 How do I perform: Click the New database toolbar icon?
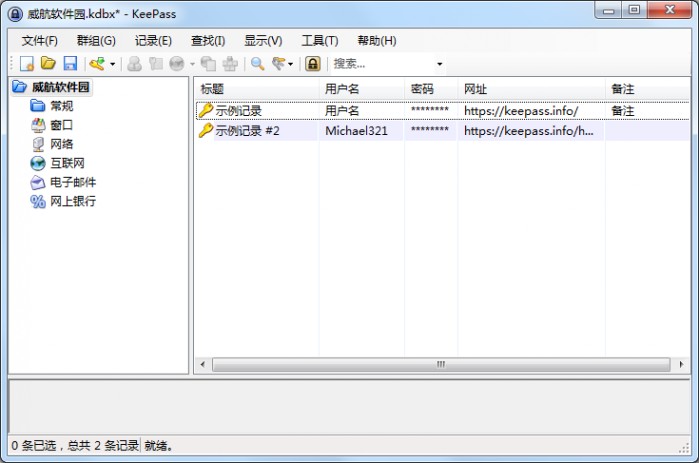click(28, 64)
